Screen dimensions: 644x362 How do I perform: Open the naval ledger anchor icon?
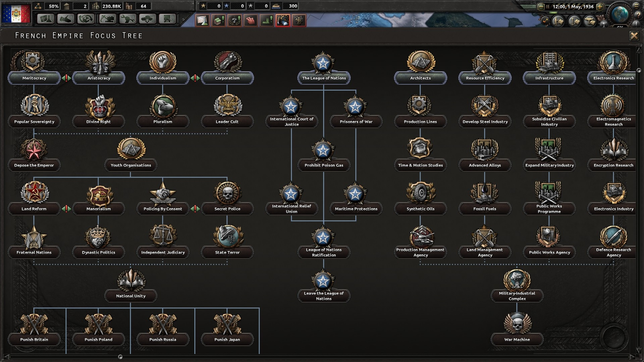pos(574,21)
